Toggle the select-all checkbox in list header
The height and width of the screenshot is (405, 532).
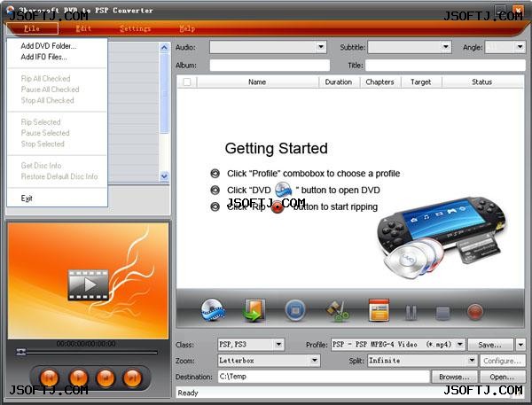[x=186, y=82]
